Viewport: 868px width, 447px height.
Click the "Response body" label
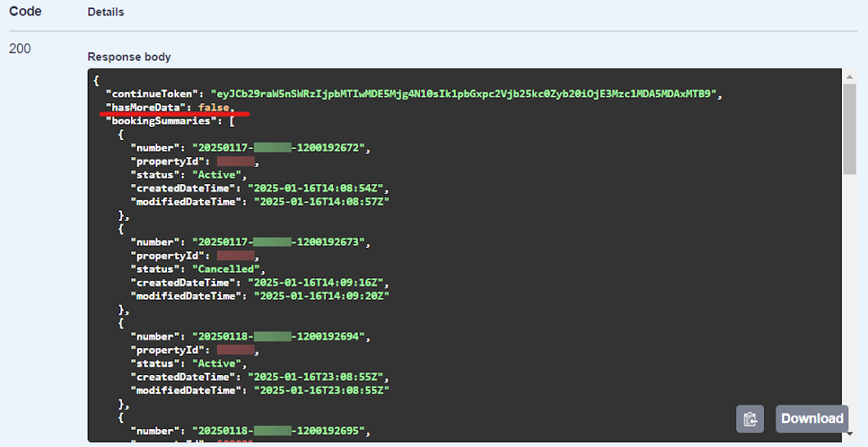(129, 57)
